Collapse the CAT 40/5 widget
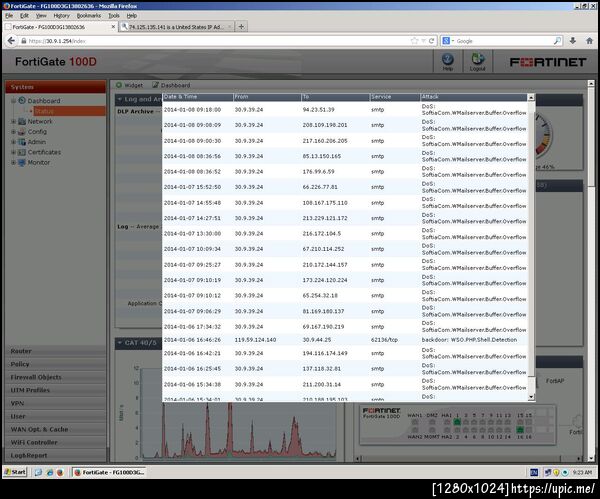600x499 pixels. point(120,342)
